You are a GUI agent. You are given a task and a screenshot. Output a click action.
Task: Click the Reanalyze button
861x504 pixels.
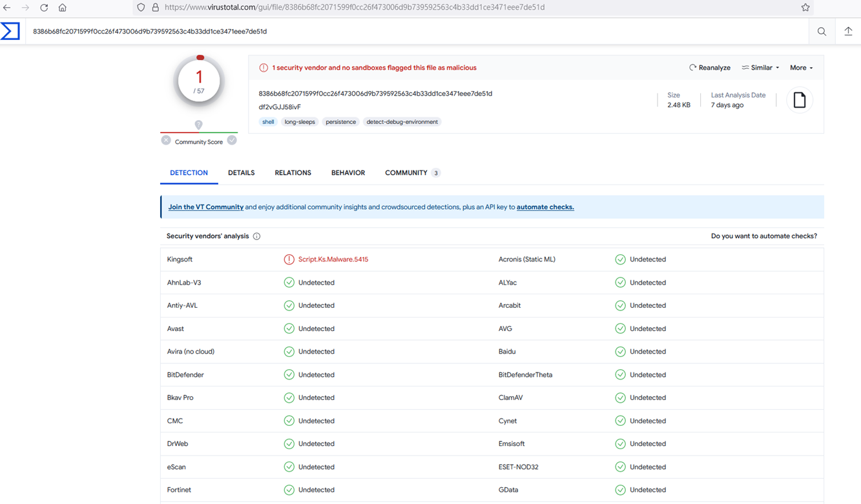710,68
